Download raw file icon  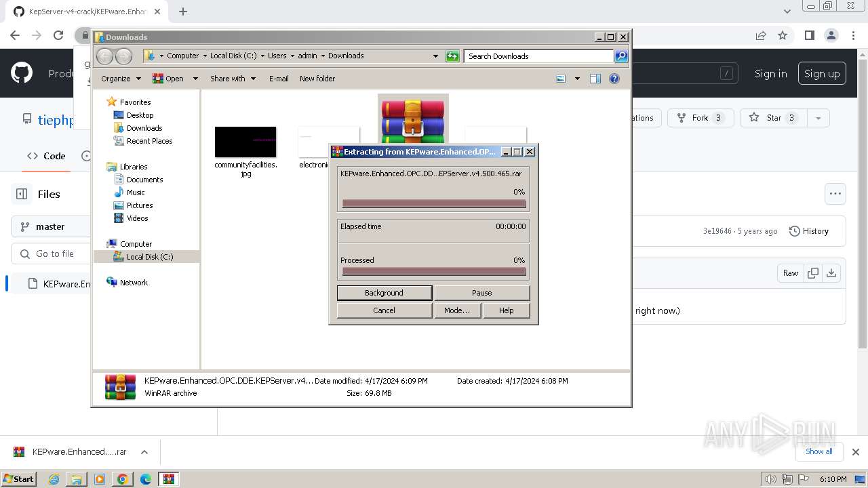click(x=831, y=273)
